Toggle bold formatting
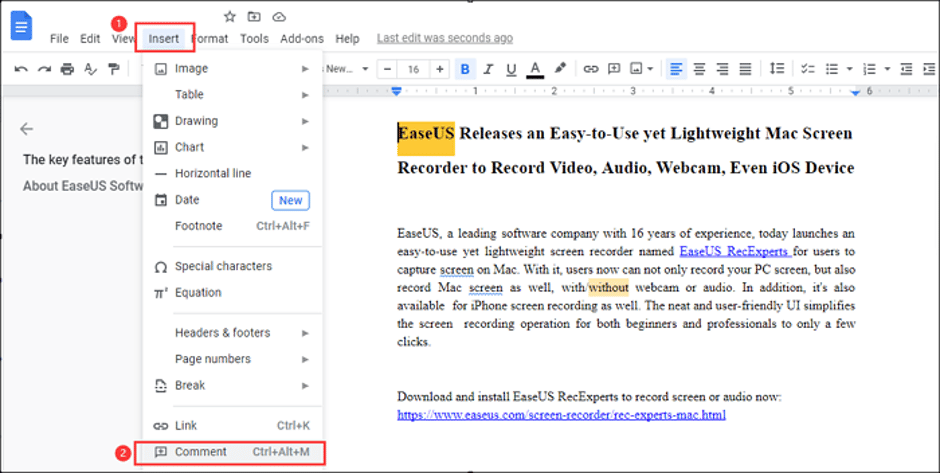 (464, 69)
